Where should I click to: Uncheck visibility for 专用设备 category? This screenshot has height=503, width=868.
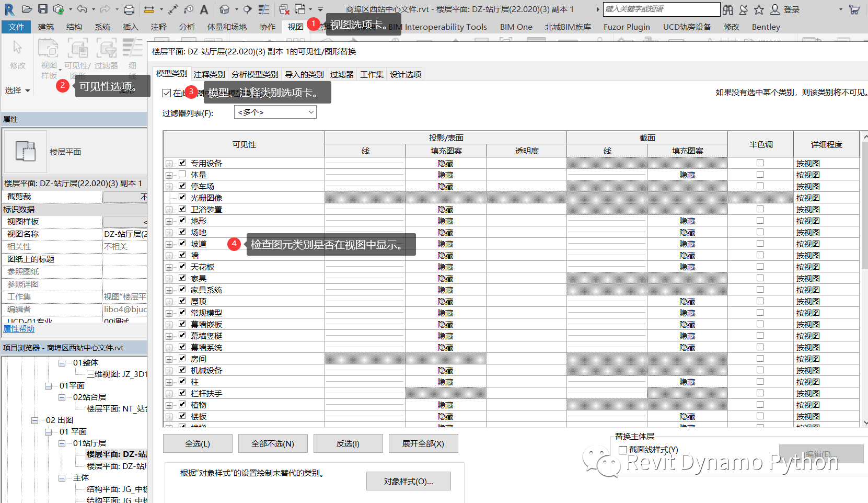(182, 163)
